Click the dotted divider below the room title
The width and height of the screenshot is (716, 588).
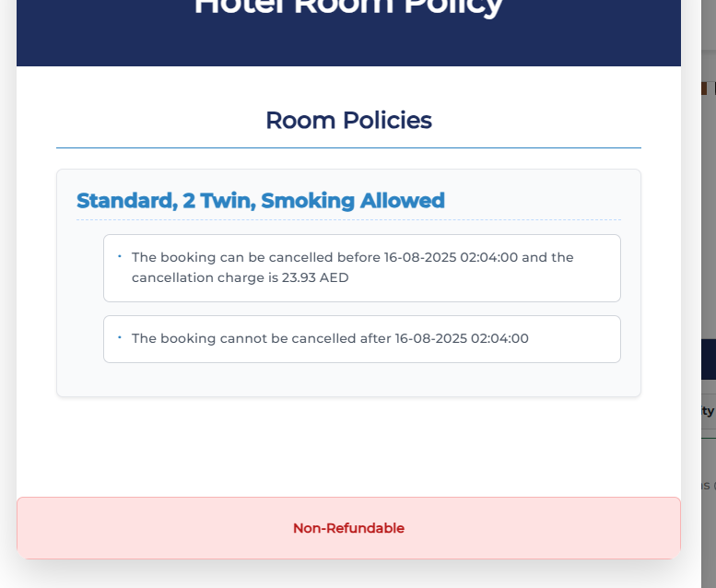pyautogui.click(x=348, y=219)
